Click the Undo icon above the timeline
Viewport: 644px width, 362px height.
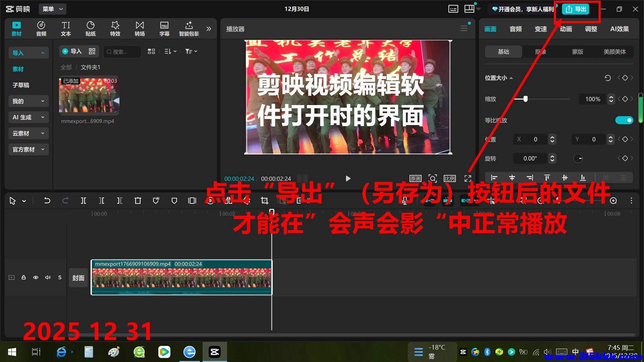[x=47, y=200]
